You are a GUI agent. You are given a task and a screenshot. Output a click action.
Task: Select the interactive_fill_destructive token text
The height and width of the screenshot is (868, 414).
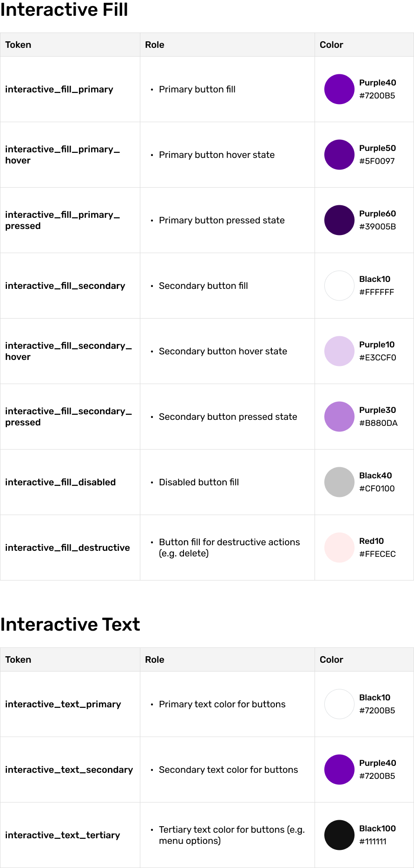coord(67,548)
